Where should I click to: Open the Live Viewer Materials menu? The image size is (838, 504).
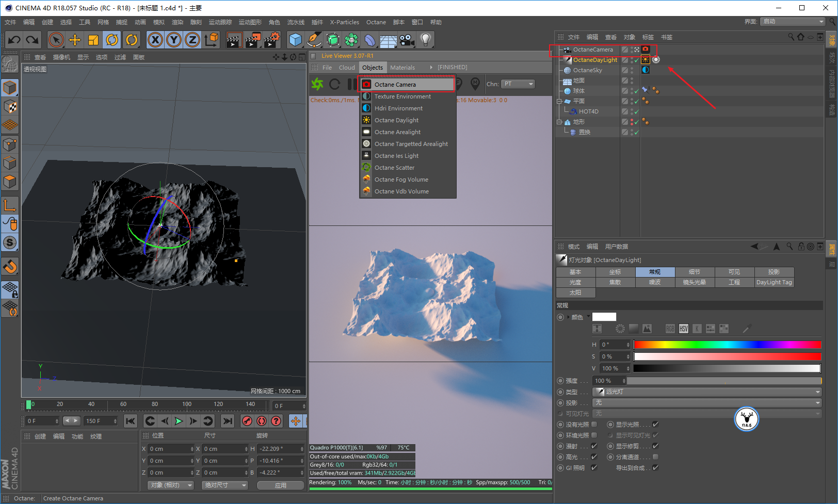(x=402, y=68)
